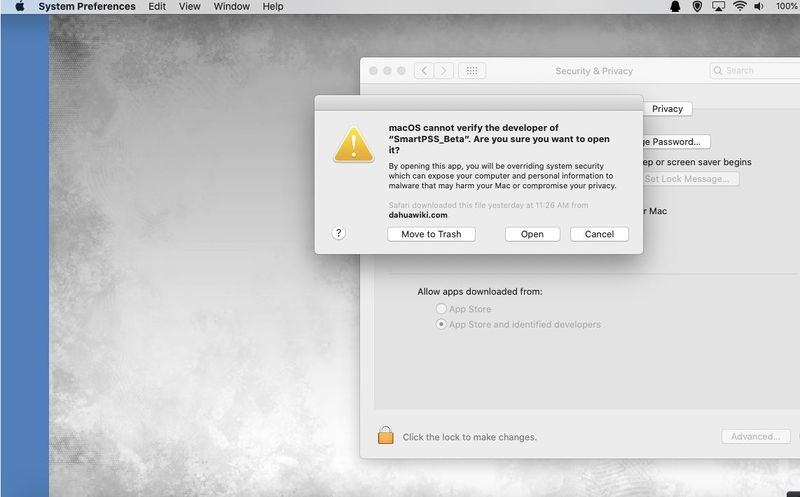Cancel the developer verification dialog
This screenshot has width=800, height=497.
(599, 234)
